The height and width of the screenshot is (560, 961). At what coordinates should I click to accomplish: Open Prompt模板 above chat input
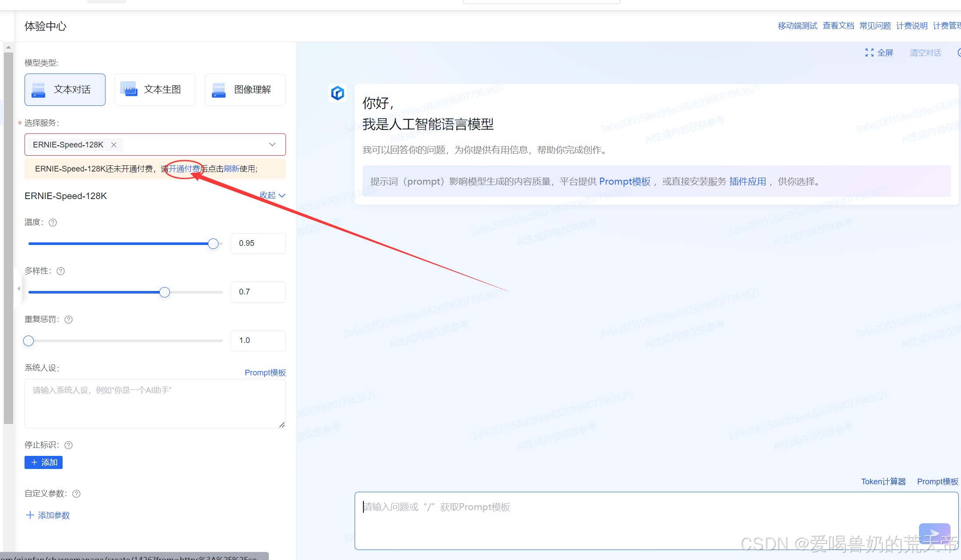938,482
